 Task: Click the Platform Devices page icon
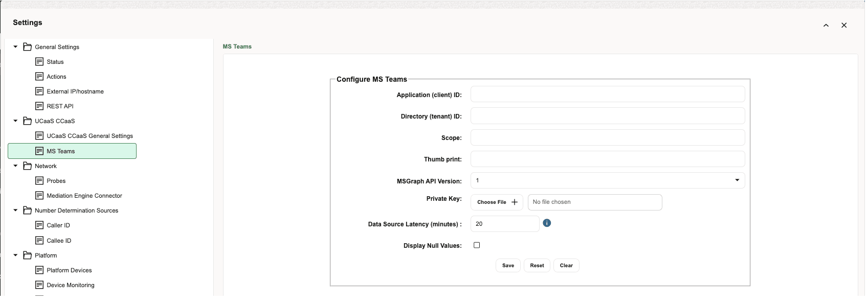tap(39, 270)
